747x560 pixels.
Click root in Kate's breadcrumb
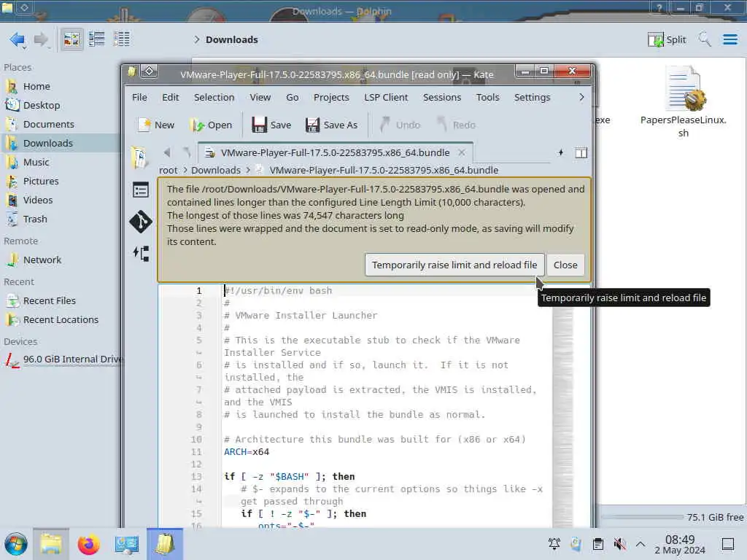[x=169, y=170]
